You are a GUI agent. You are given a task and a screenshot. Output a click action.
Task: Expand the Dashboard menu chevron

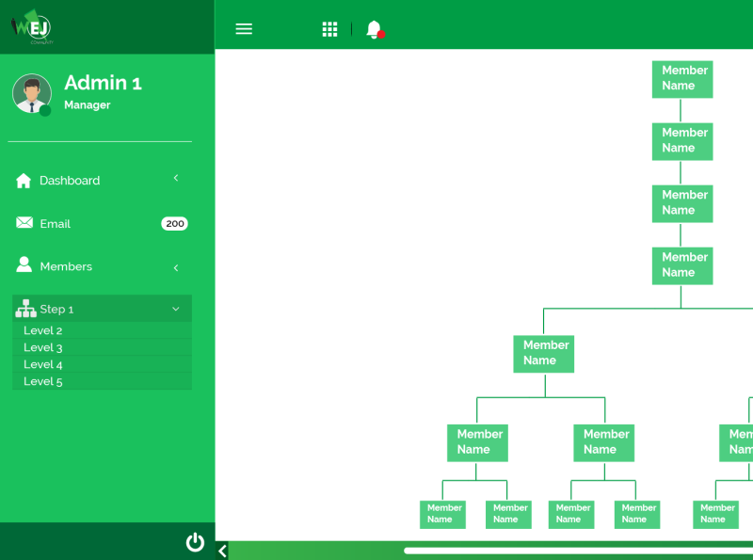[176, 178]
